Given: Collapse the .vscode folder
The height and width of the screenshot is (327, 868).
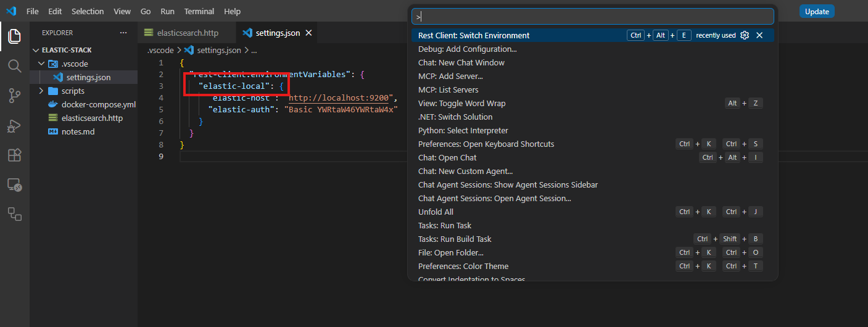Looking at the screenshot, I should (41, 64).
